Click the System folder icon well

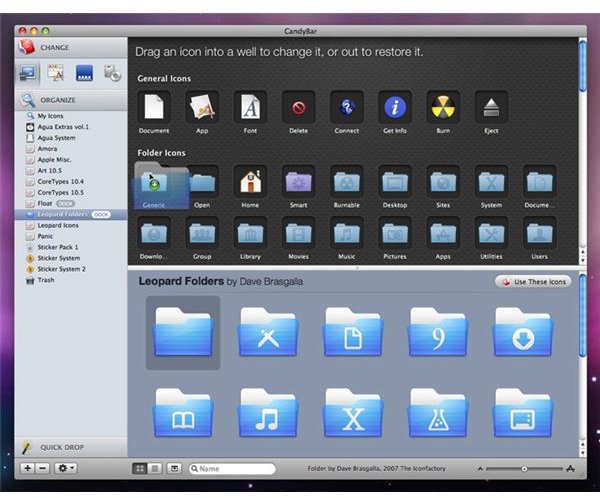(x=491, y=181)
